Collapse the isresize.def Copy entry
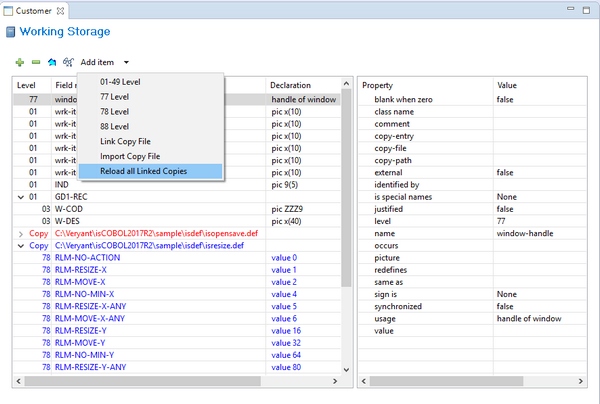This screenshot has width=600, height=404. click(x=20, y=245)
